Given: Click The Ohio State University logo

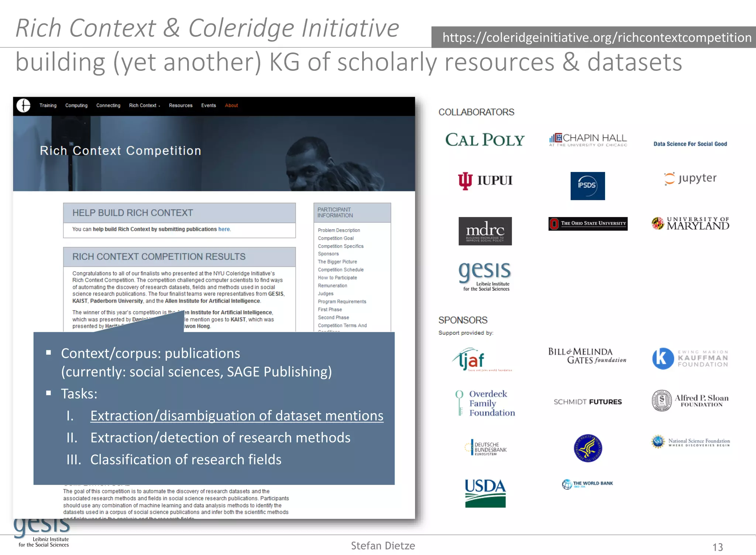Looking at the screenshot, I should coord(588,224).
